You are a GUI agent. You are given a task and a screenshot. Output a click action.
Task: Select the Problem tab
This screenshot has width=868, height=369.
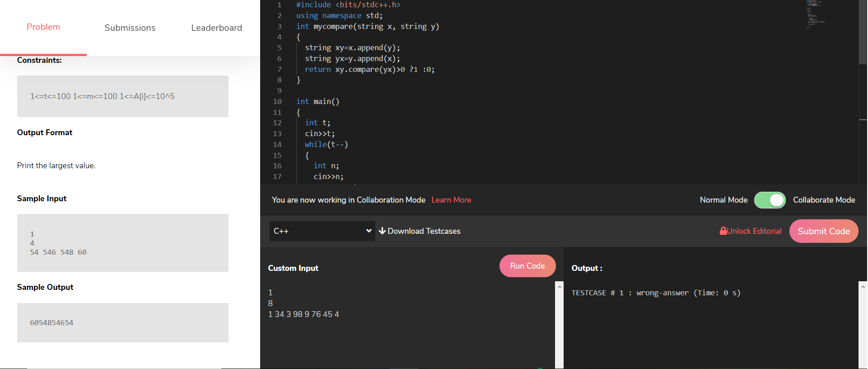click(43, 27)
